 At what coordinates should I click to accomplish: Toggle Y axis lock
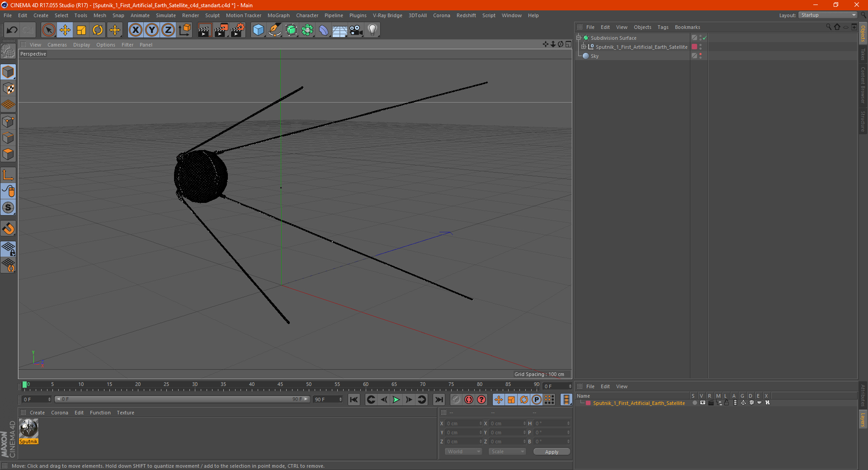tap(152, 30)
